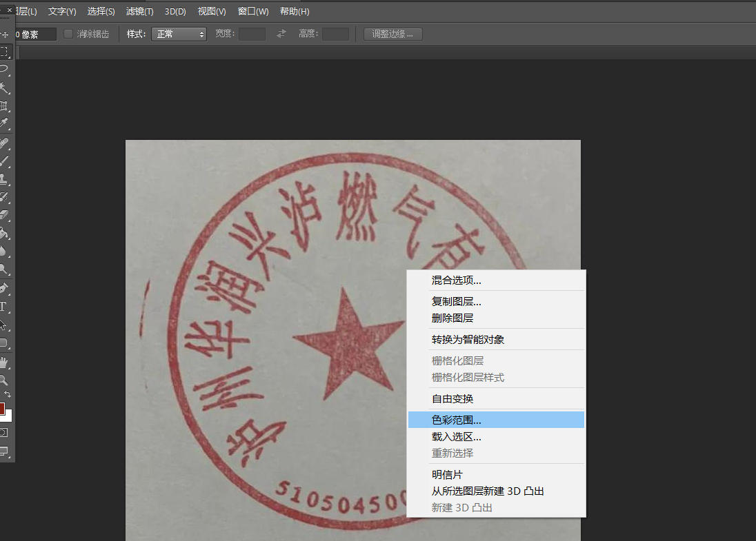This screenshot has height=541, width=756.
Task: Open the 样式 style dropdown
Action: 179,34
